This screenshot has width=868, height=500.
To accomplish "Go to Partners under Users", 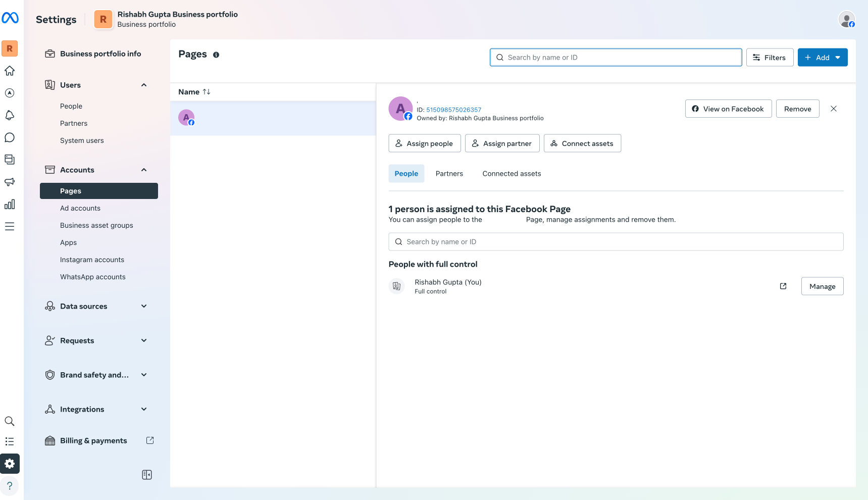I will (74, 123).
